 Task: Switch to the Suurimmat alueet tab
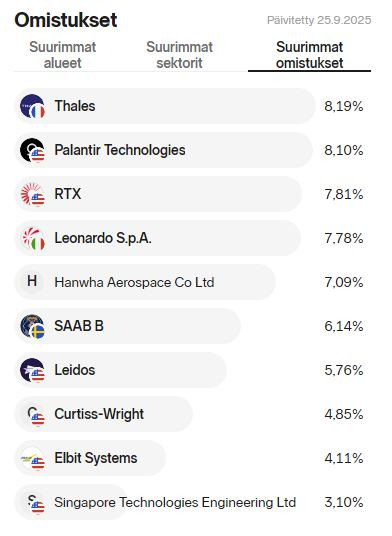(x=63, y=55)
